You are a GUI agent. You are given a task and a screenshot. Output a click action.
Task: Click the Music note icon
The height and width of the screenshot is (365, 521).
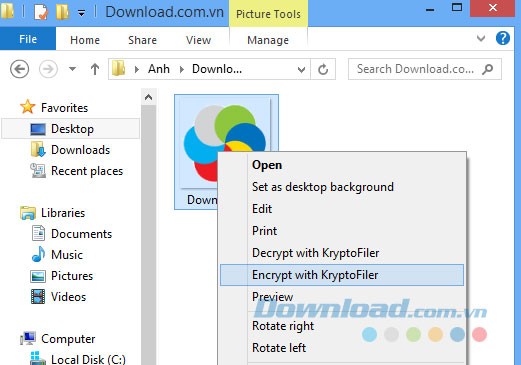click(38, 254)
